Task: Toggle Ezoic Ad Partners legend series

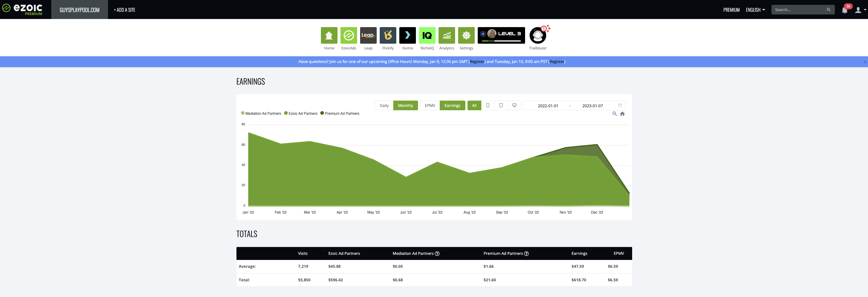Action: 301,114
